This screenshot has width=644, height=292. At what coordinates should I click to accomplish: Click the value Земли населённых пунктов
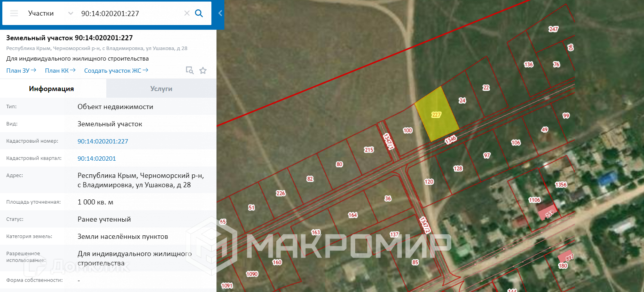pyautogui.click(x=123, y=236)
